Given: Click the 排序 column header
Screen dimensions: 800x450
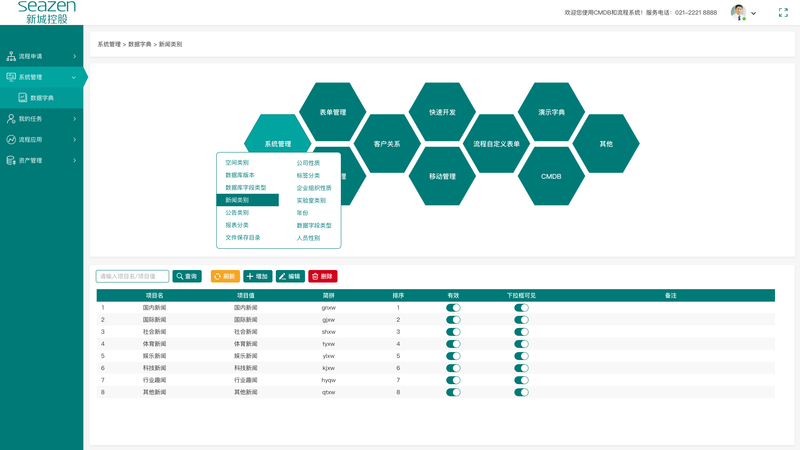Looking at the screenshot, I should point(398,295).
